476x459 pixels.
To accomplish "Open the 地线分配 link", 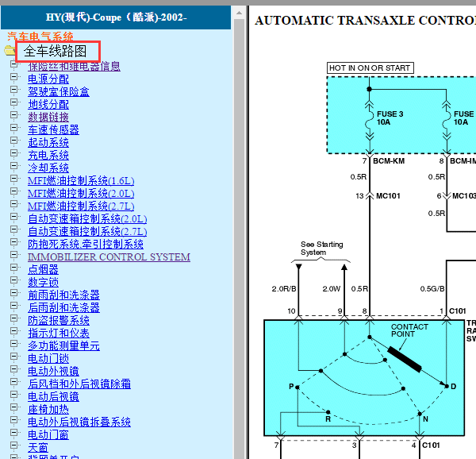I will [x=48, y=105].
